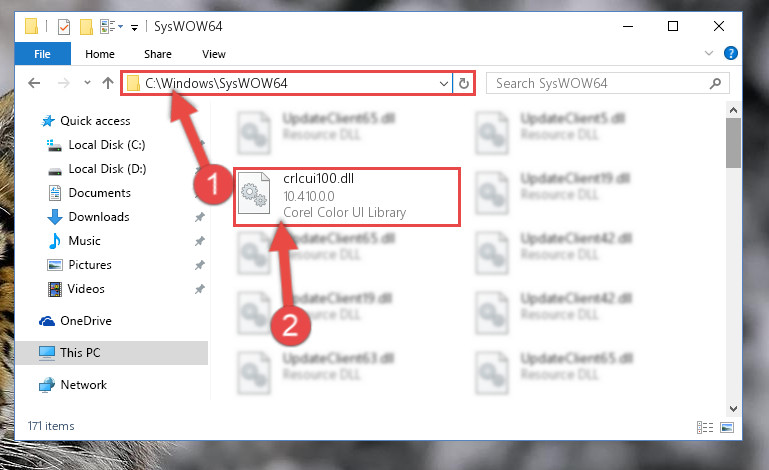Screen dimensions: 769x470
Task: Click the Search SysWOW64 input field
Action: pos(598,83)
